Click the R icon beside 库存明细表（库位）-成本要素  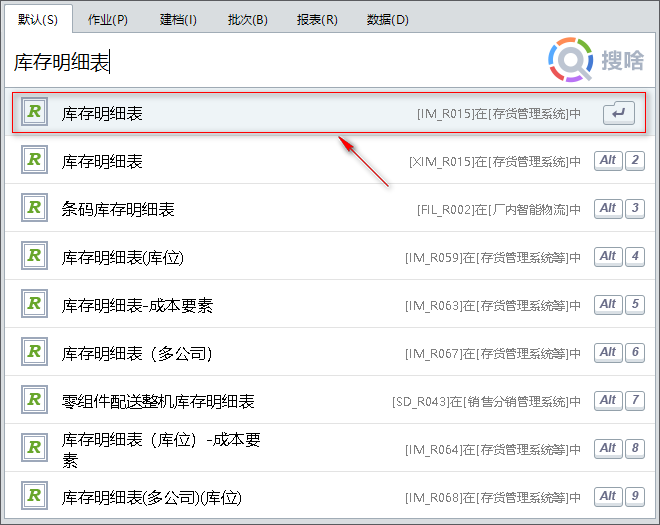pos(35,448)
